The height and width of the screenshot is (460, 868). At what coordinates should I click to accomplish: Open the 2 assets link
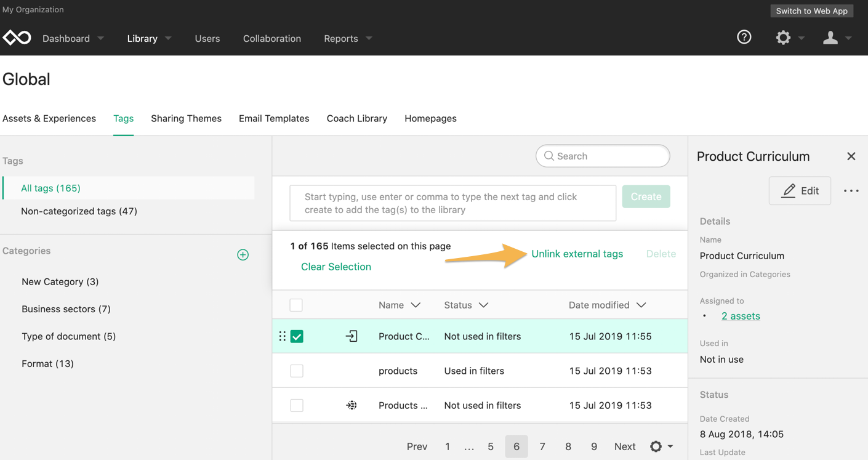(741, 316)
